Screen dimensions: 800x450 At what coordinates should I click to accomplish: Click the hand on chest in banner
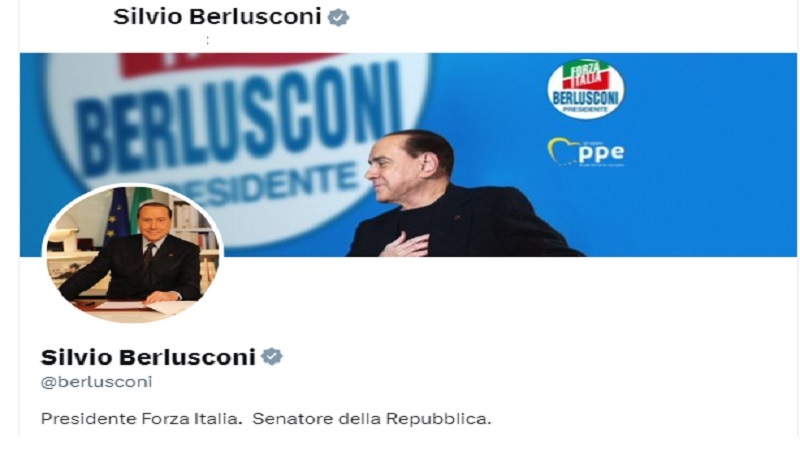406,244
